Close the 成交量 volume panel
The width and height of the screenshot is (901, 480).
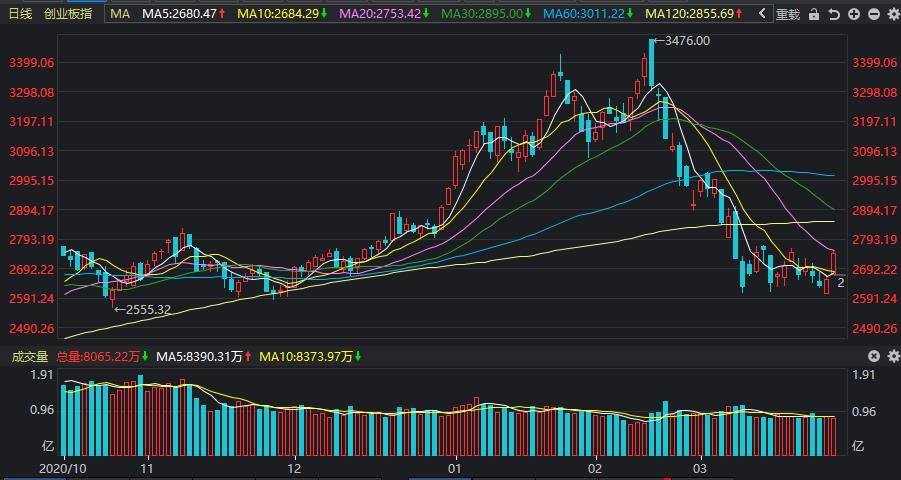point(873,356)
